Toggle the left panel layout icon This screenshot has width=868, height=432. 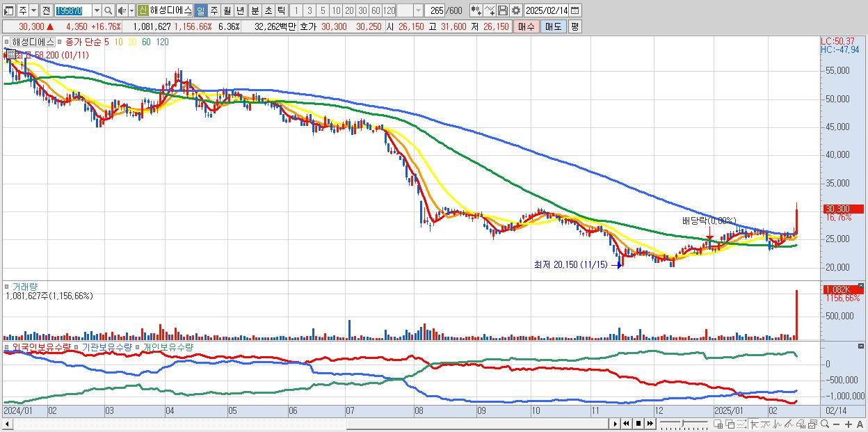click(8, 10)
